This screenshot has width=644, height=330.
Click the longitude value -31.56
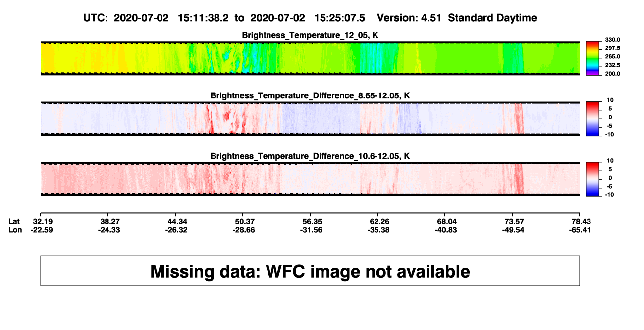[x=311, y=230]
